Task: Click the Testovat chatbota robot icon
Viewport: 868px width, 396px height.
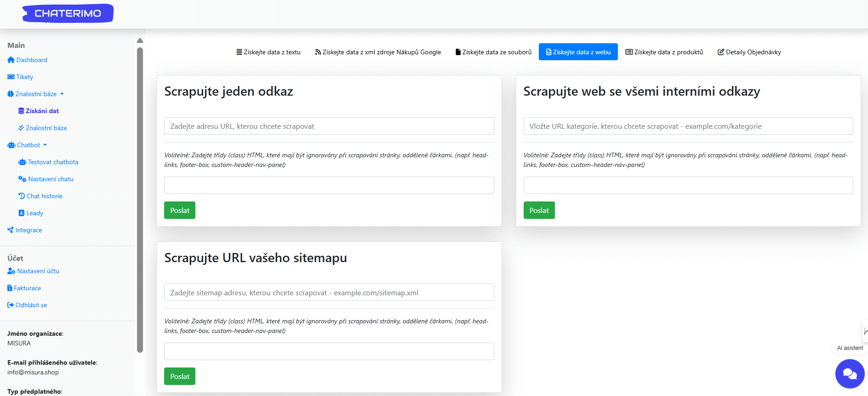Action: tap(22, 162)
